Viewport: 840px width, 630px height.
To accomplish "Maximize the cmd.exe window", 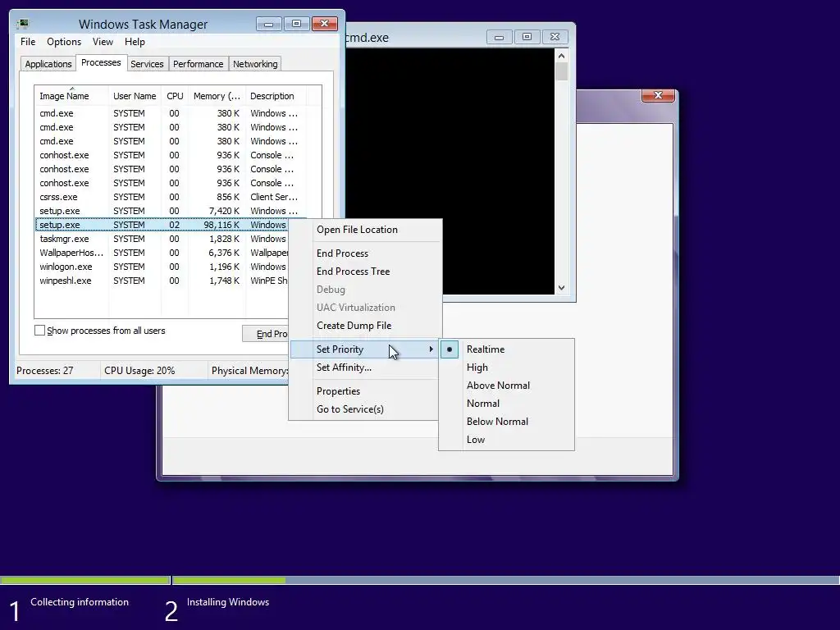I will pyautogui.click(x=527, y=37).
